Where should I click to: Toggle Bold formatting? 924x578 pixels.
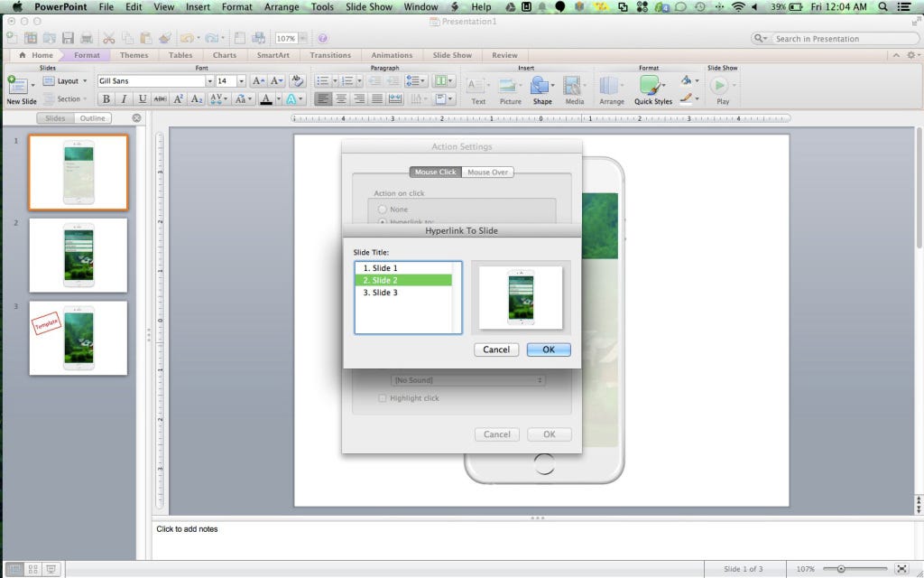(x=106, y=99)
